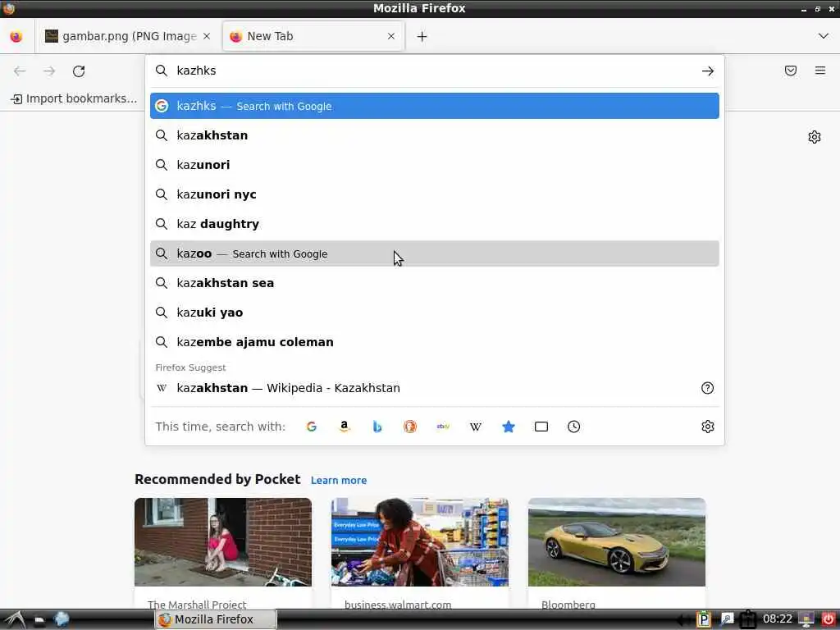Click the red power button in tray

(829, 619)
